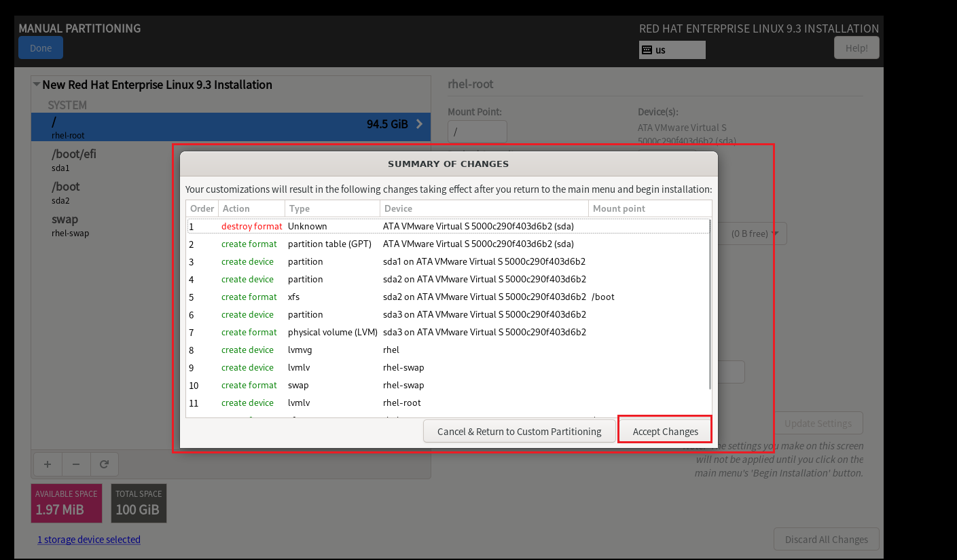
Task: Select row 10 create format swap
Action: pyautogui.click(x=448, y=385)
